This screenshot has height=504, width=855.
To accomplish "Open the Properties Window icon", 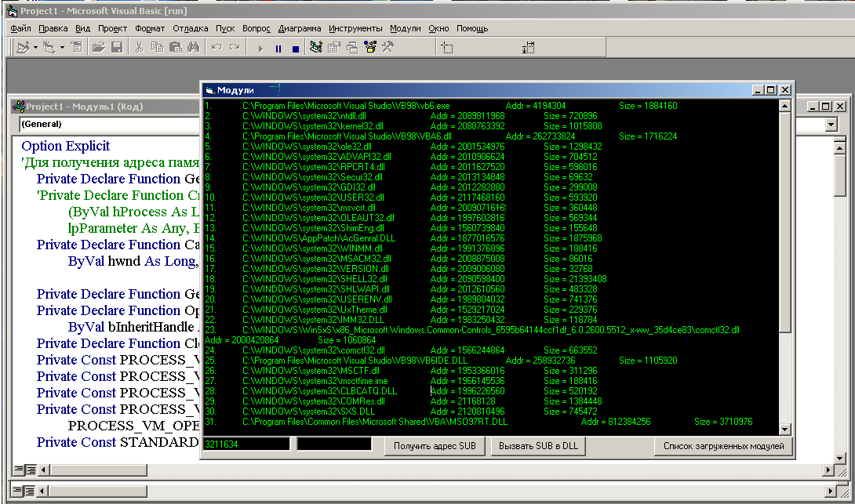I will (333, 47).
